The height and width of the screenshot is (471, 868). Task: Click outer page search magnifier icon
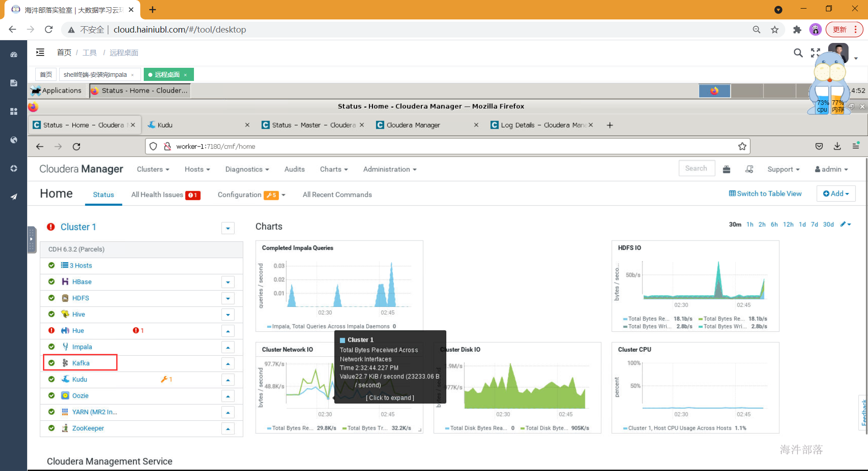798,53
